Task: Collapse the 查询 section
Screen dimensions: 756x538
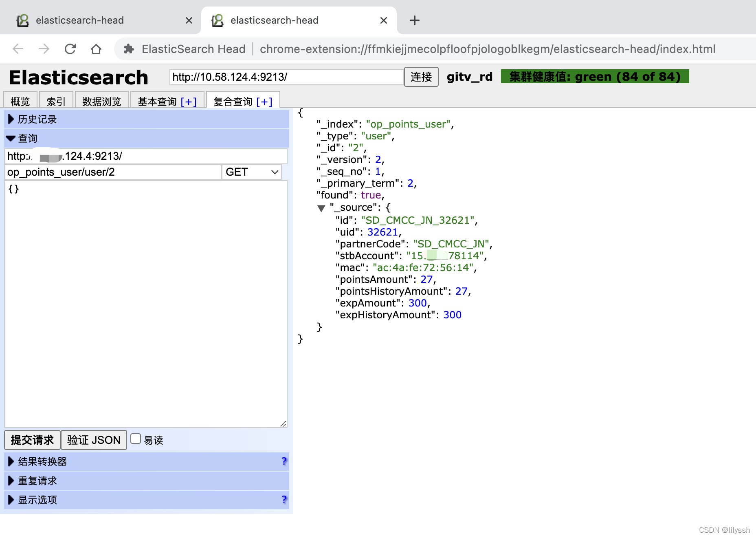Action: tap(147, 139)
